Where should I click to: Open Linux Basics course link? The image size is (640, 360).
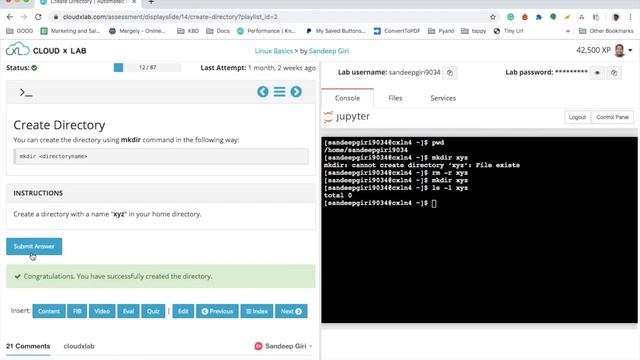pos(273,51)
